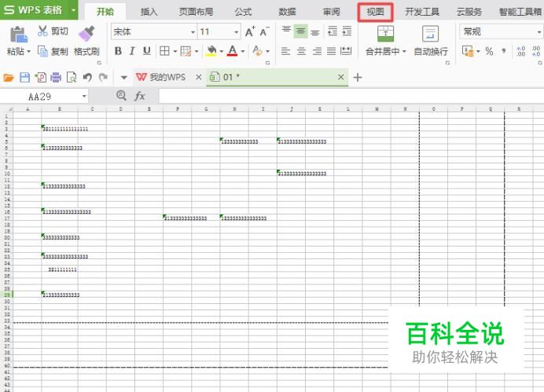Open the font name 宋体 dropdown
544x392 pixels.
click(193, 32)
